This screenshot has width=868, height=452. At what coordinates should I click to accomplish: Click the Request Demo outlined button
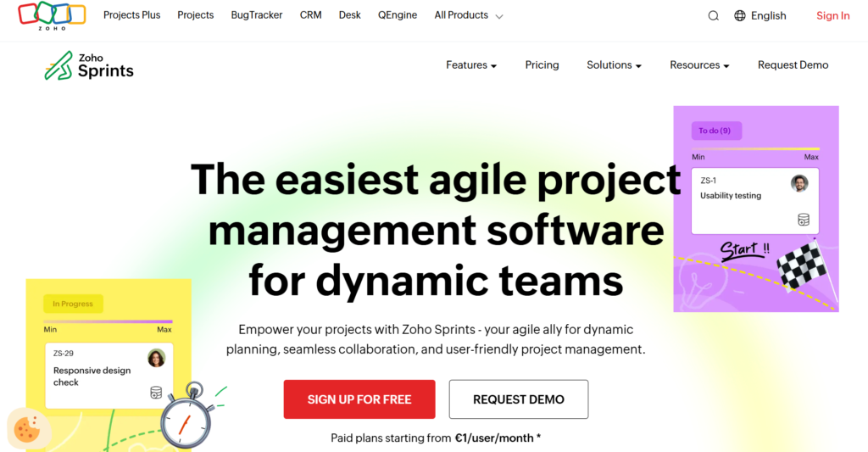click(x=518, y=399)
